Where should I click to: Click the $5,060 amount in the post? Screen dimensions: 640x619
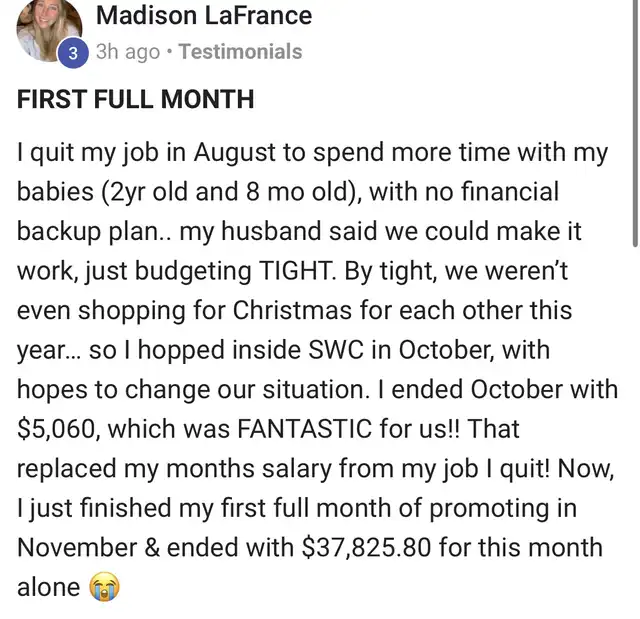point(57,429)
